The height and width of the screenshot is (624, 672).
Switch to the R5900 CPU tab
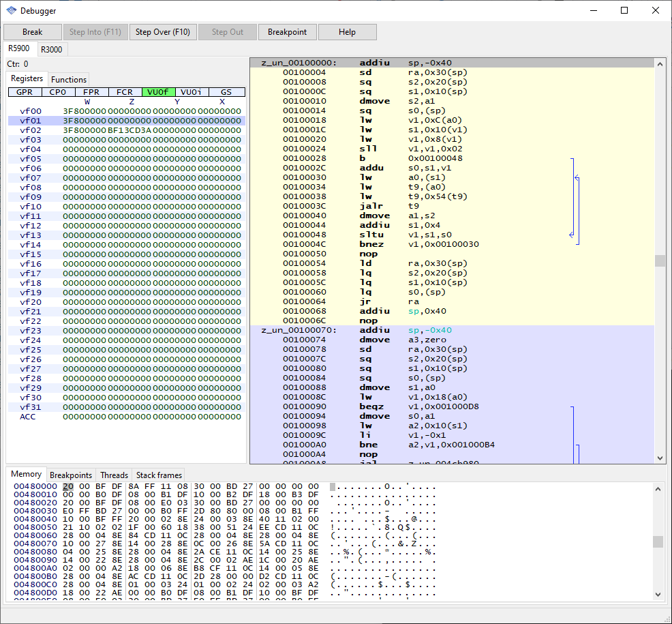(x=19, y=48)
